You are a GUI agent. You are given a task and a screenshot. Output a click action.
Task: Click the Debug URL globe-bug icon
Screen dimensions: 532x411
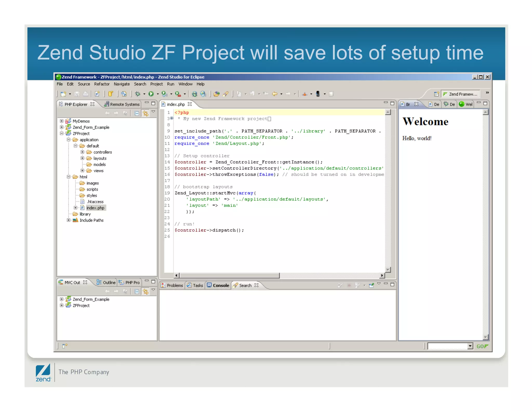coord(194,94)
